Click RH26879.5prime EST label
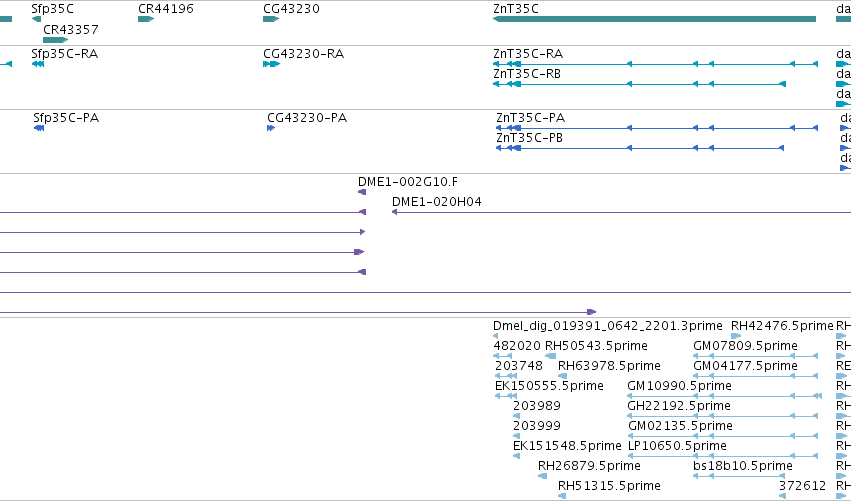 [589, 466]
